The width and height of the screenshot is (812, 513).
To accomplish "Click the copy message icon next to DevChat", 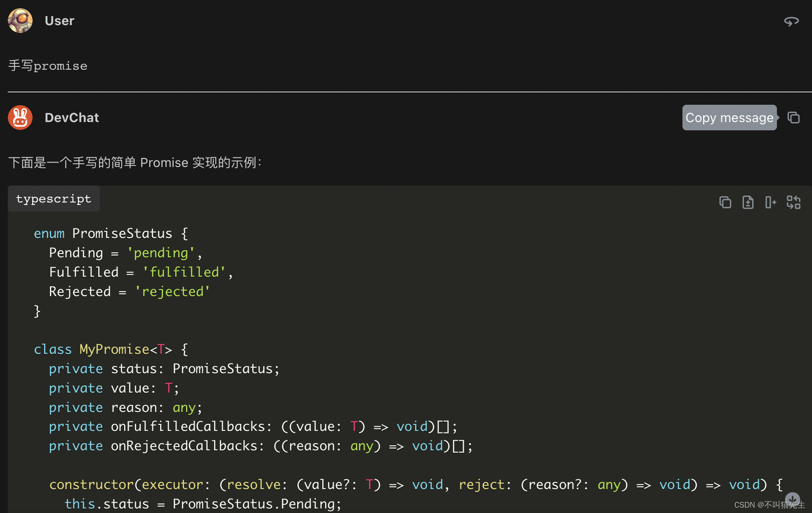I will (x=793, y=118).
